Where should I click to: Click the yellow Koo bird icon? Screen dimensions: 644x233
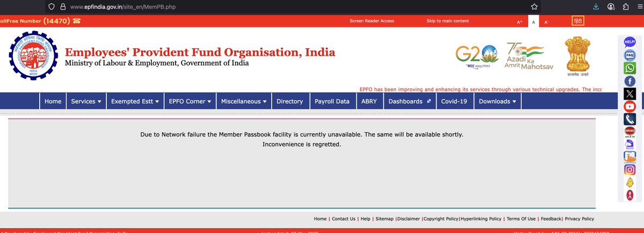[x=630, y=183]
